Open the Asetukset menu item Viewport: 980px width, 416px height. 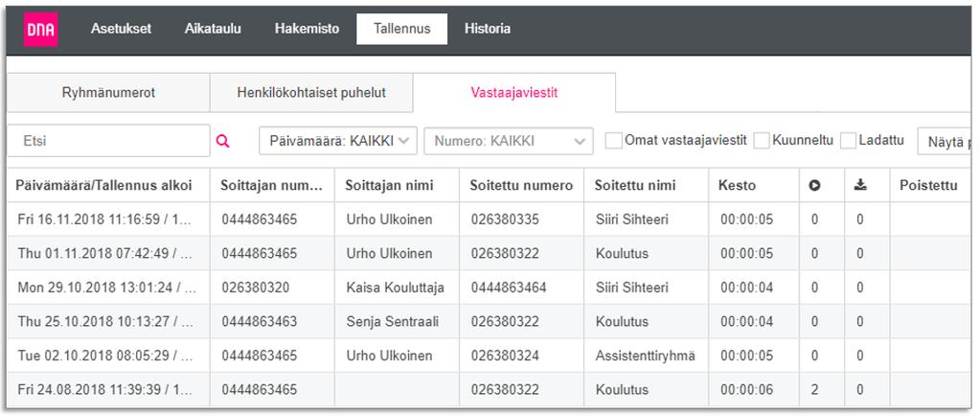(121, 29)
